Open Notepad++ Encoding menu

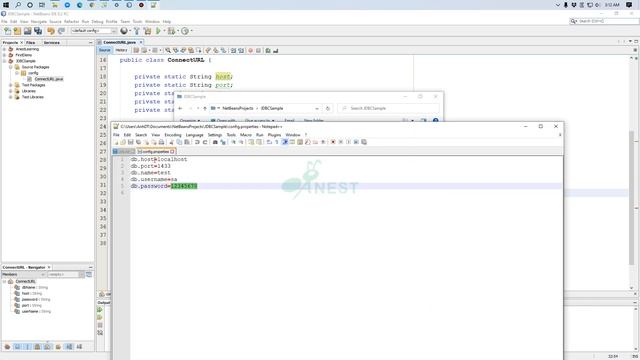[x=173, y=135]
